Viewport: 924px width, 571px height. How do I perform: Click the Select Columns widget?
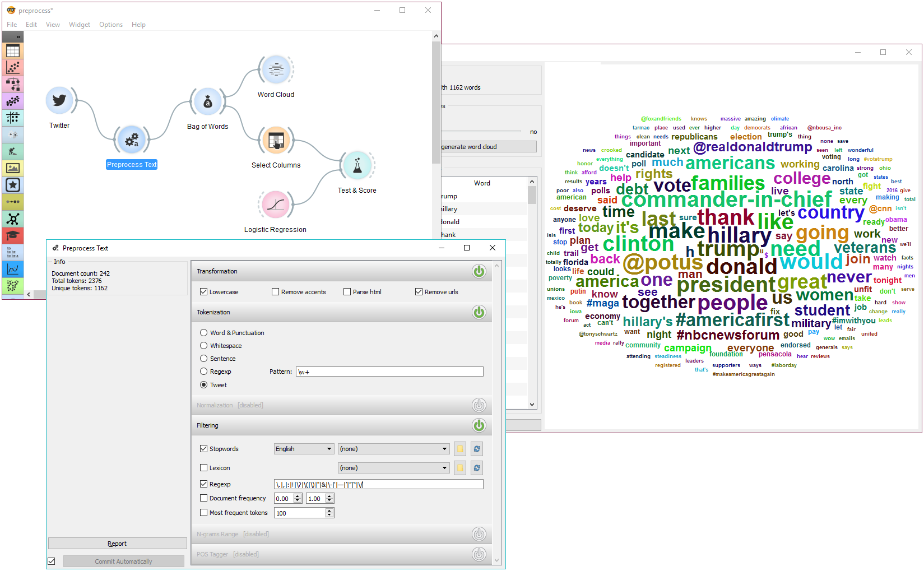pos(276,140)
